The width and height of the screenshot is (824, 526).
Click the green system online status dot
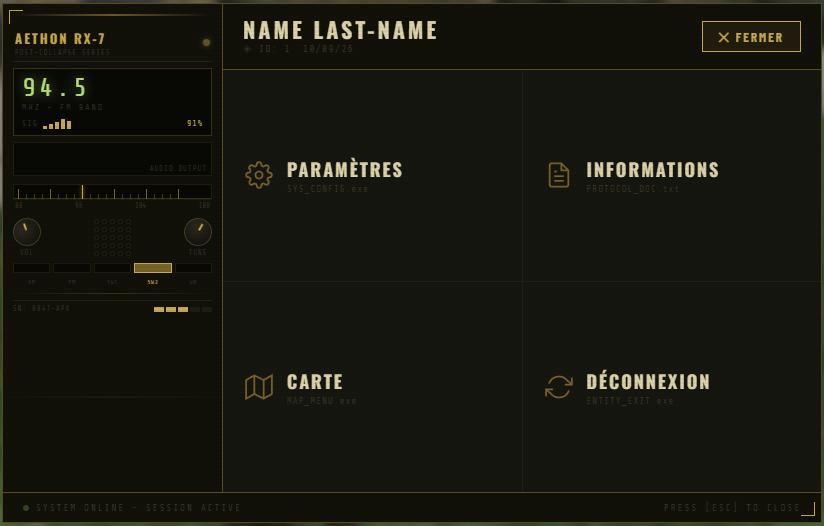[26, 508]
